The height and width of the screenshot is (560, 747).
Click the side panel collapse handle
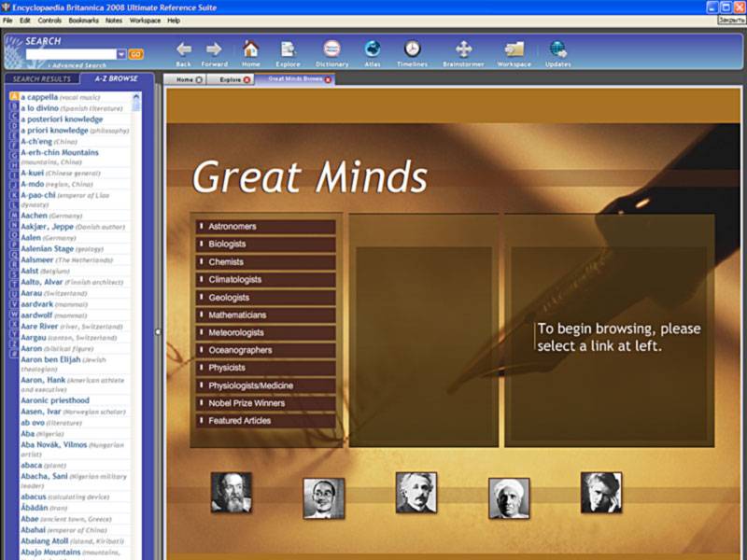158,332
